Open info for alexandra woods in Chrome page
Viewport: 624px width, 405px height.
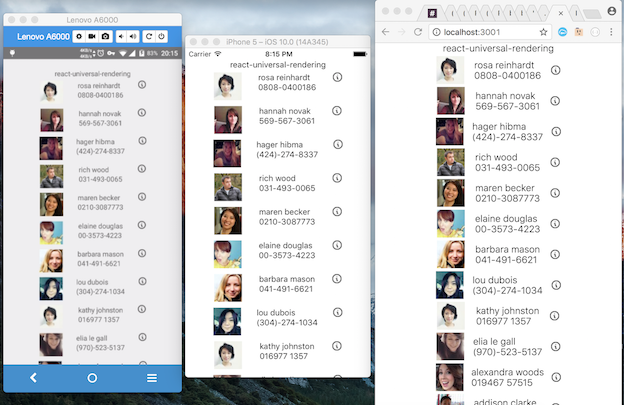point(556,377)
